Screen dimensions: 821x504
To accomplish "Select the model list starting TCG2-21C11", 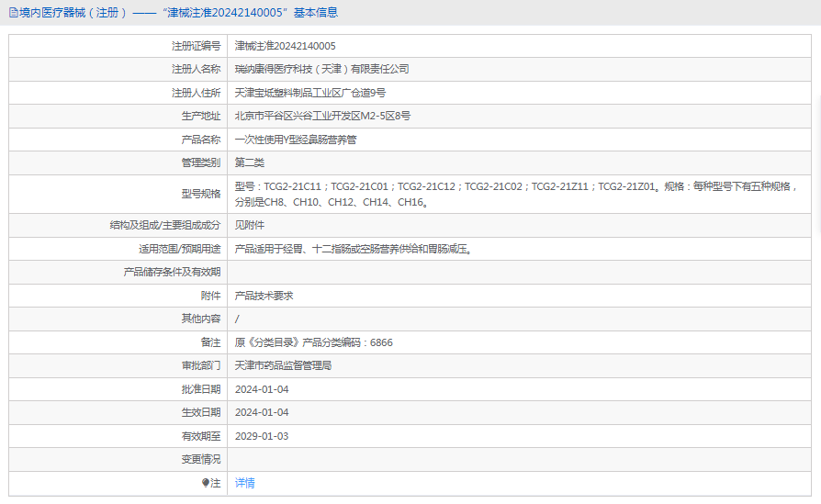I will pyautogui.click(x=516, y=195).
